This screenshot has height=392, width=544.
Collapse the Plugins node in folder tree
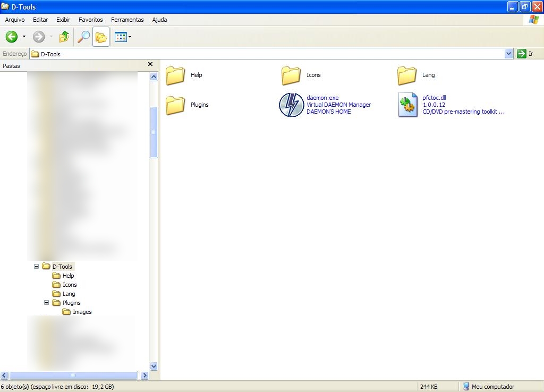click(x=47, y=303)
